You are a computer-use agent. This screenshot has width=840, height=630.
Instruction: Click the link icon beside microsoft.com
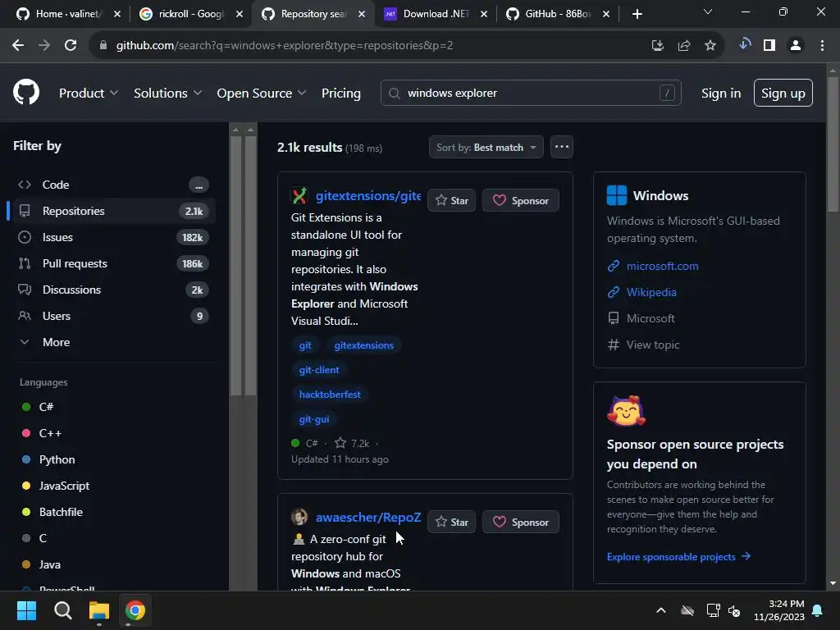pos(614,266)
